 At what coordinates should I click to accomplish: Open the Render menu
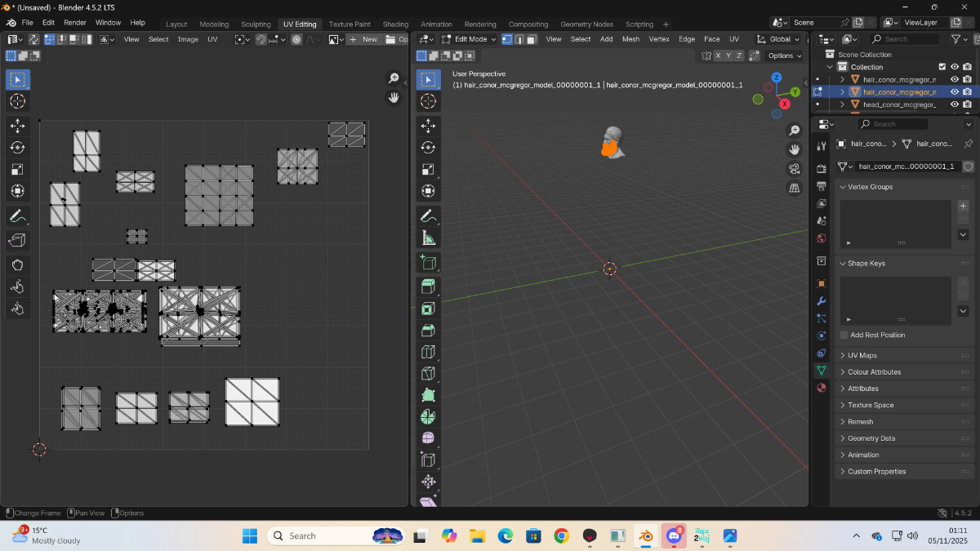point(75,23)
